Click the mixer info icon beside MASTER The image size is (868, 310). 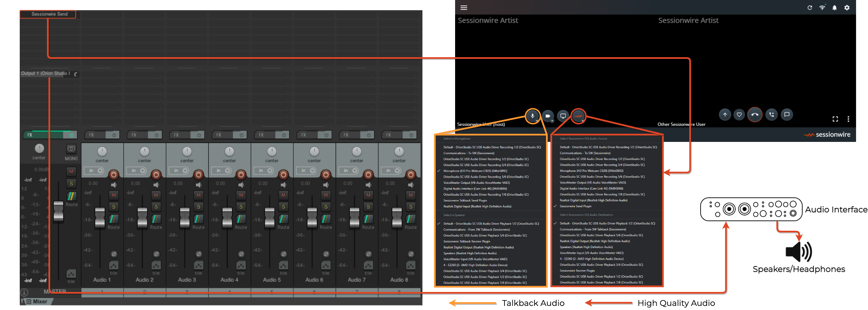point(25,292)
